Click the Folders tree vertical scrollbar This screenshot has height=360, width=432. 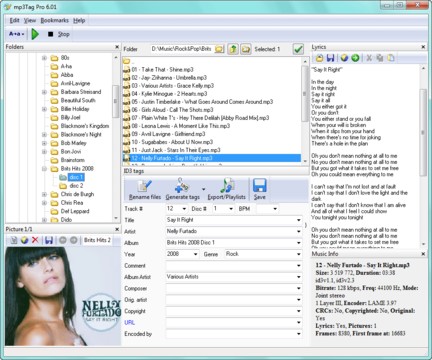[115, 102]
